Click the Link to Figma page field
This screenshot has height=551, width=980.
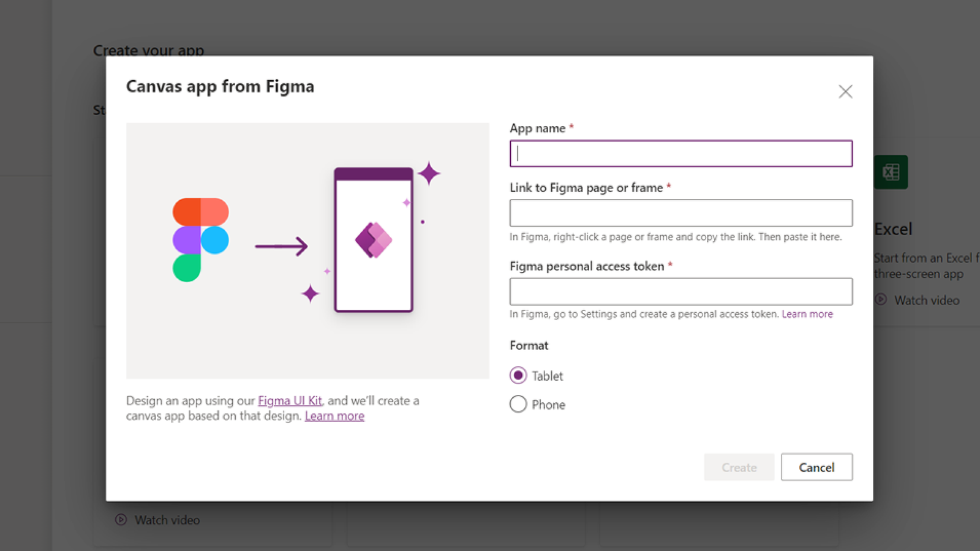tap(680, 213)
